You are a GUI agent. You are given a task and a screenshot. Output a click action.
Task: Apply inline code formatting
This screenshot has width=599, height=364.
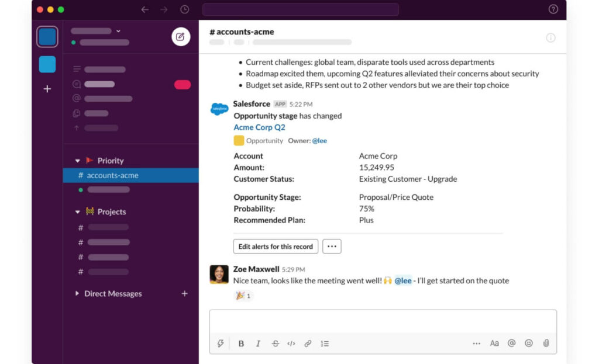[x=291, y=344]
